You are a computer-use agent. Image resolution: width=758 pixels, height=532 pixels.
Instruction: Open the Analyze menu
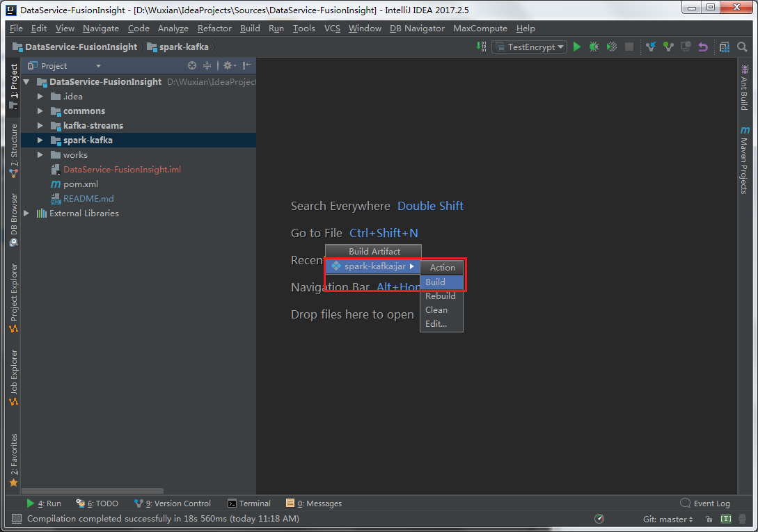(x=173, y=28)
